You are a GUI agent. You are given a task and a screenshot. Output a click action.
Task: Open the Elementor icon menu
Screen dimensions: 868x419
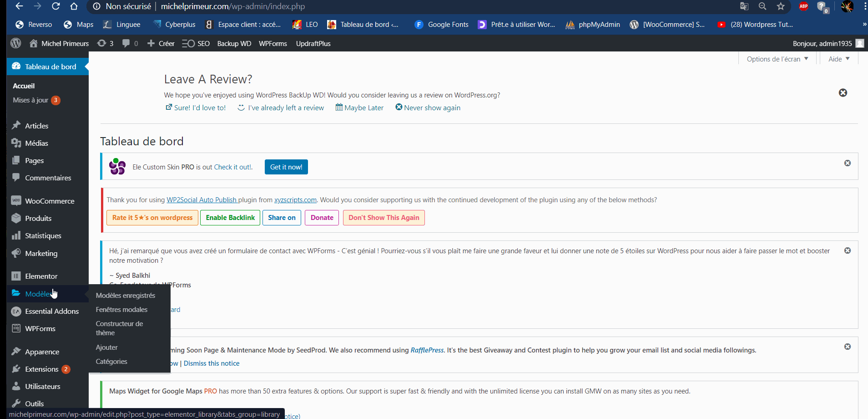pyautogui.click(x=16, y=276)
